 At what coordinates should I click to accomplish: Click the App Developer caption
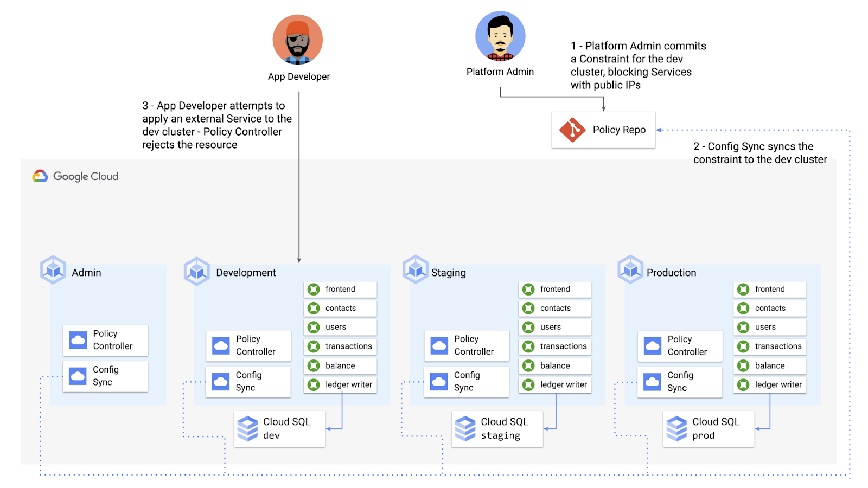(298, 77)
